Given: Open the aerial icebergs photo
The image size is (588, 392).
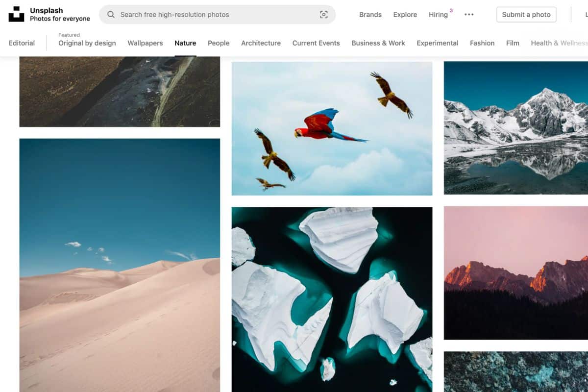Looking at the screenshot, I should pyautogui.click(x=332, y=299).
